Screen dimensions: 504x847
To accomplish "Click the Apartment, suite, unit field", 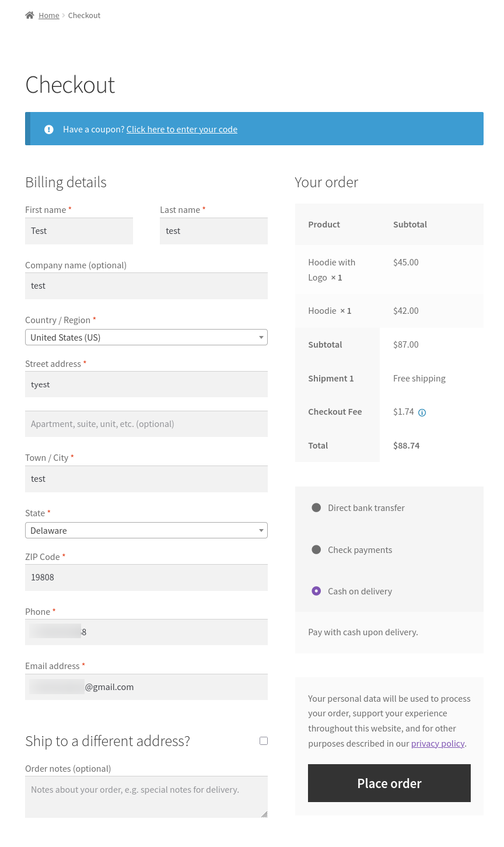I will pyautogui.click(x=146, y=424).
